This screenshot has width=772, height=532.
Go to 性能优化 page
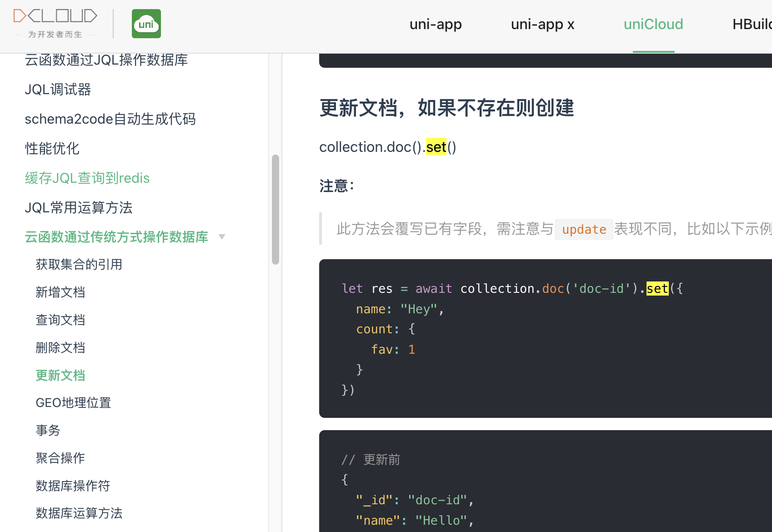coord(52,149)
